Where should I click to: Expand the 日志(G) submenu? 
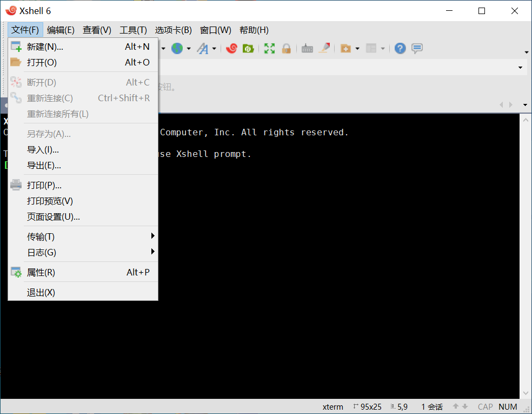click(x=83, y=252)
